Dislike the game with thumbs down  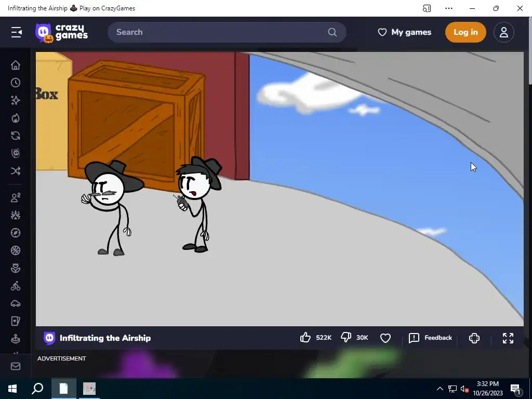tap(345, 338)
